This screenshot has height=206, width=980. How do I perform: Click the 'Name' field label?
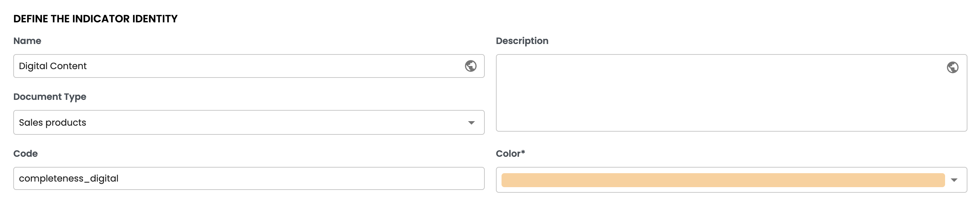point(27,41)
